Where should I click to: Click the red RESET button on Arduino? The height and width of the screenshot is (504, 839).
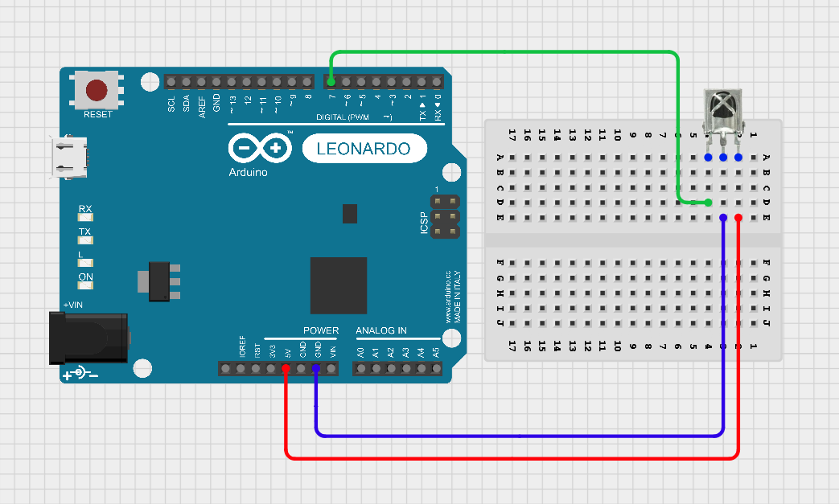[x=97, y=90]
